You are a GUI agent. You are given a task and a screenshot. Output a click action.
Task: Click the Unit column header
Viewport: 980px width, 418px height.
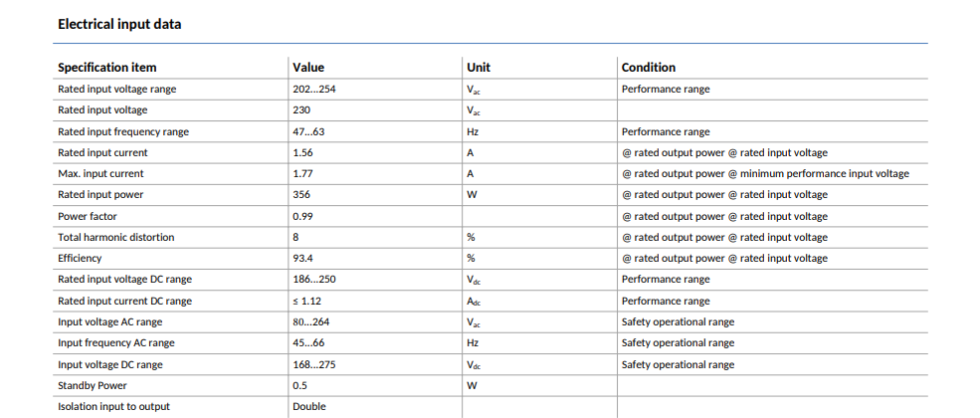479,67
